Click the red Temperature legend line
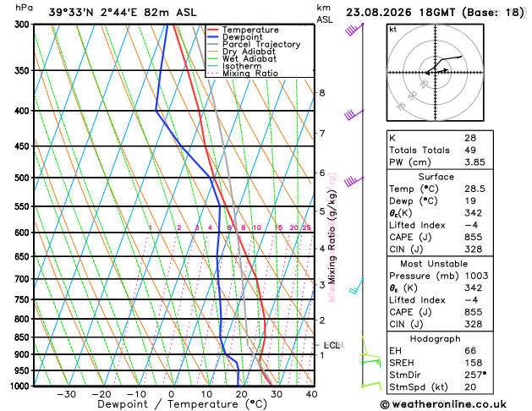 click(213, 30)
